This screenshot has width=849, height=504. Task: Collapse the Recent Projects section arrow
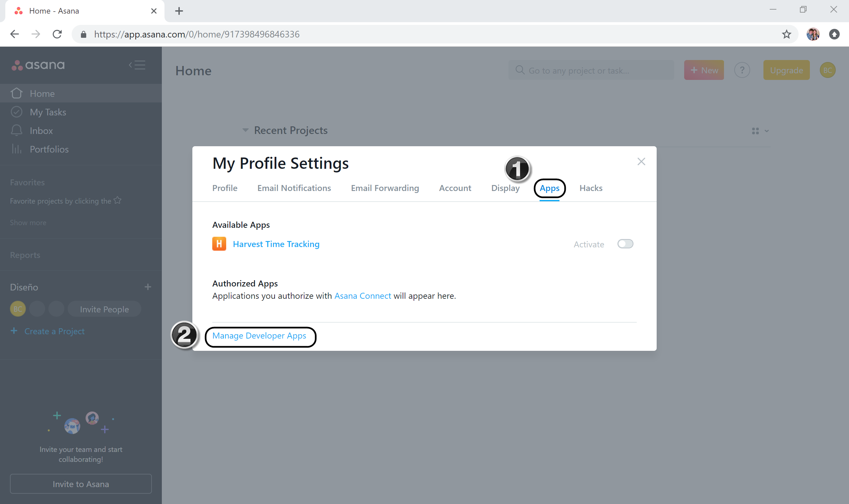pos(245,130)
